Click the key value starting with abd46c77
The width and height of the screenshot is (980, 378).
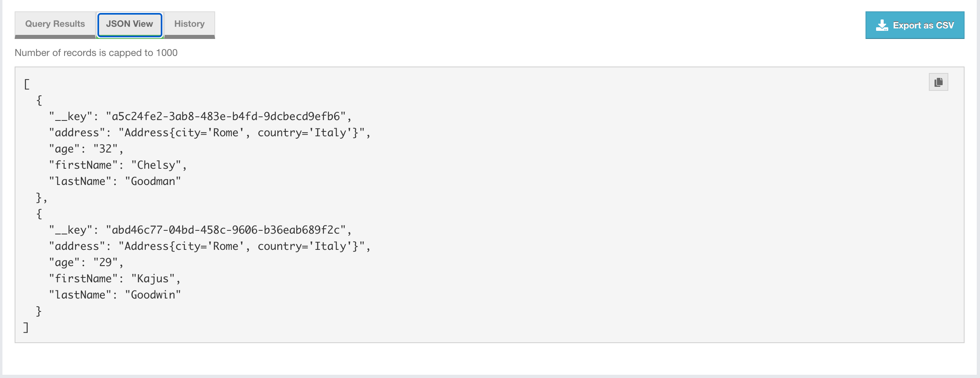(x=226, y=230)
